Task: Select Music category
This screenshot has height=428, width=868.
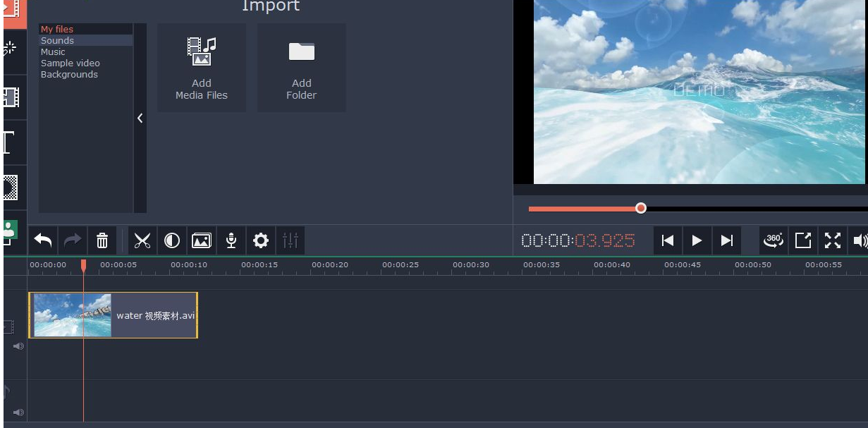Action: click(x=86, y=51)
